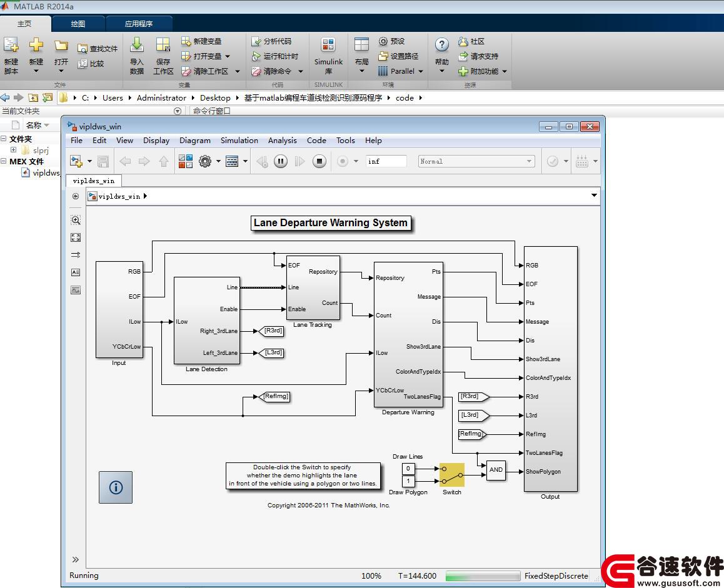Click Request Support (请求支持) icon

tap(463, 56)
